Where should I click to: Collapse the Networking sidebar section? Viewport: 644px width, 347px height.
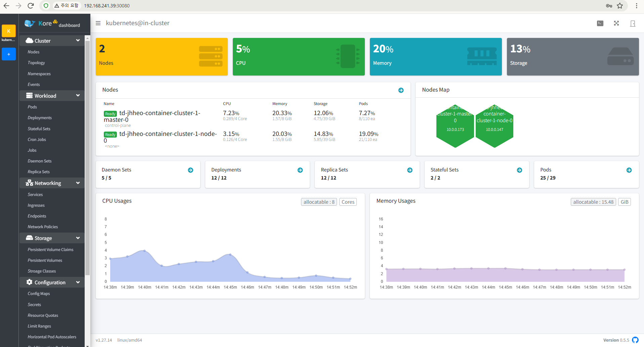pyautogui.click(x=78, y=183)
